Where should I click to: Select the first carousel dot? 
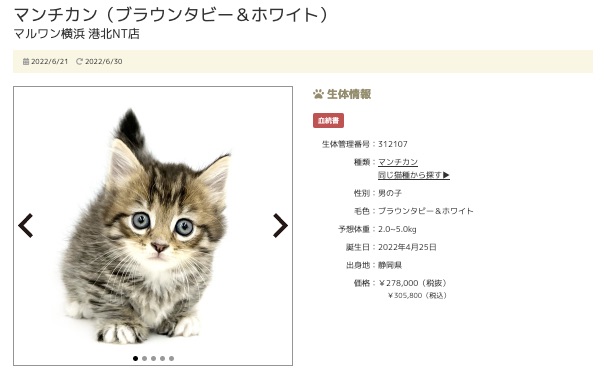tap(135, 359)
